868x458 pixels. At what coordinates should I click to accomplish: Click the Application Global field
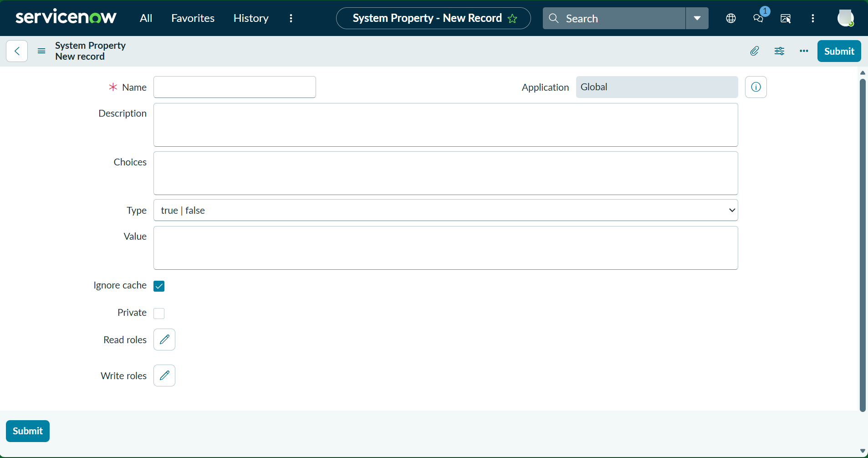pos(657,87)
